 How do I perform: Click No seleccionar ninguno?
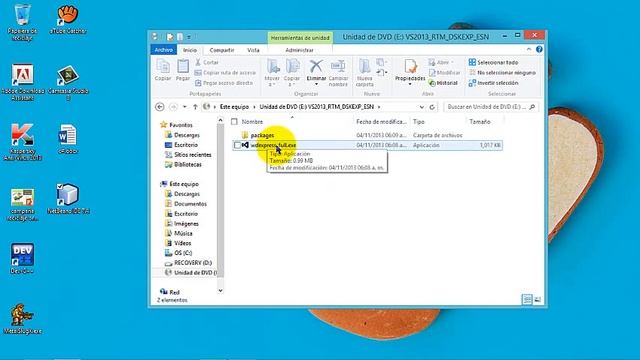(502, 73)
